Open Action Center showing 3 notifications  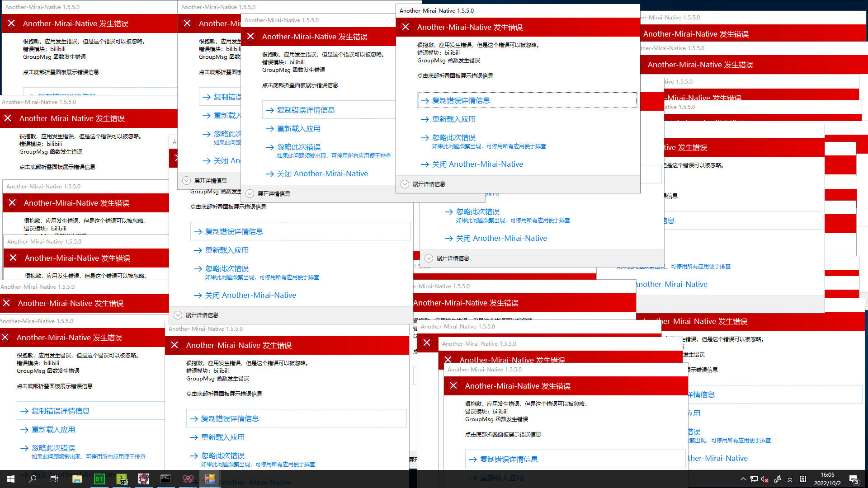point(854,479)
